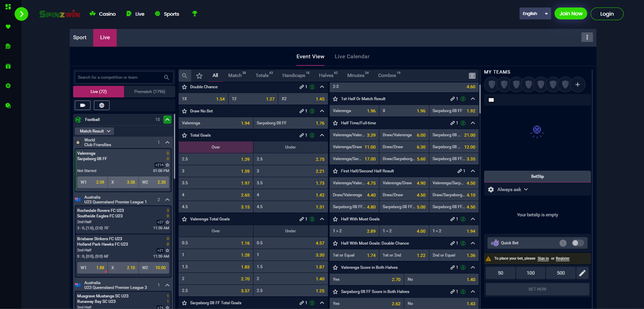The height and width of the screenshot is (309, 644).
Task: Open support chat icon in sidebar
Action: point(8,106)
